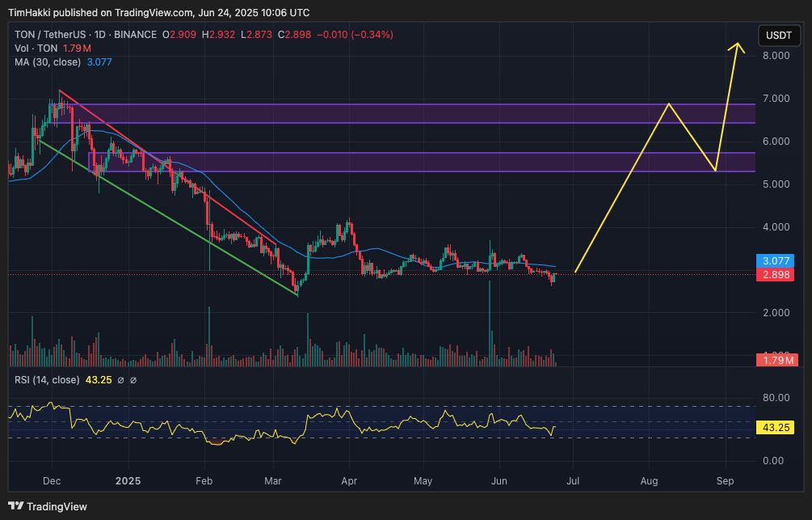Click the red "2.898" last price axis tag

pyautogui.click(x=775, y=274)
